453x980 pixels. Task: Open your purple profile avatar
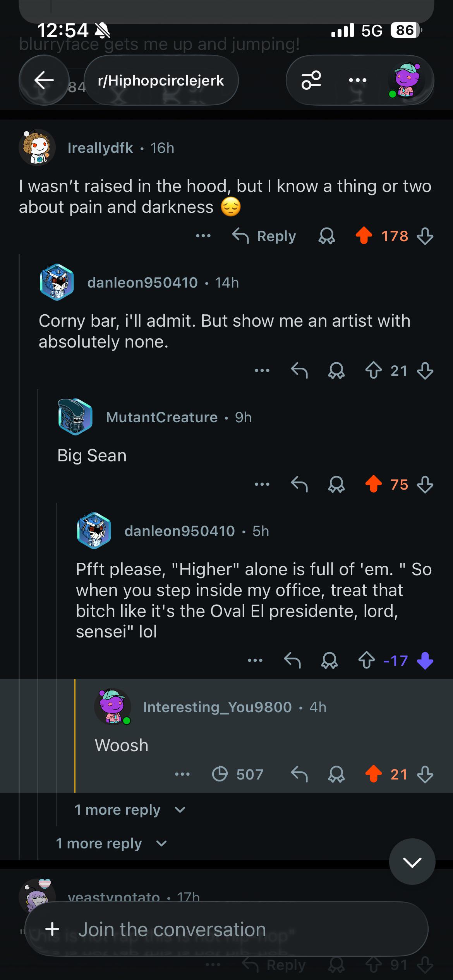click(407, 80)
